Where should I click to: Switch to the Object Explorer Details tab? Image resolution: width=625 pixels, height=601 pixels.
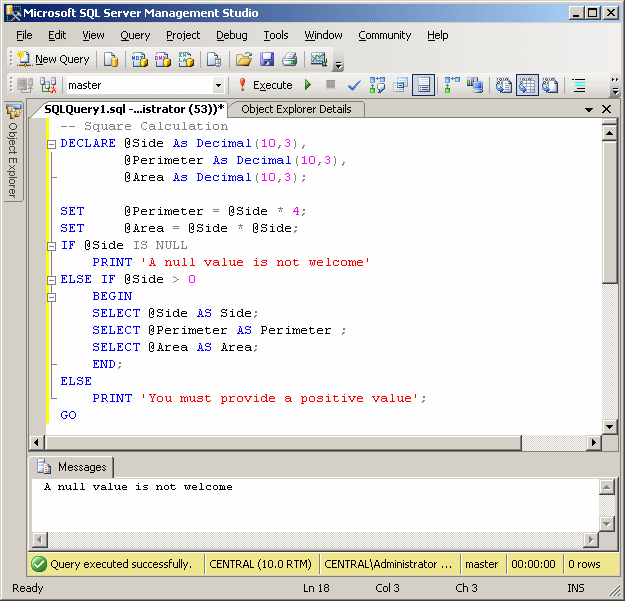click(x=296, y=109)
